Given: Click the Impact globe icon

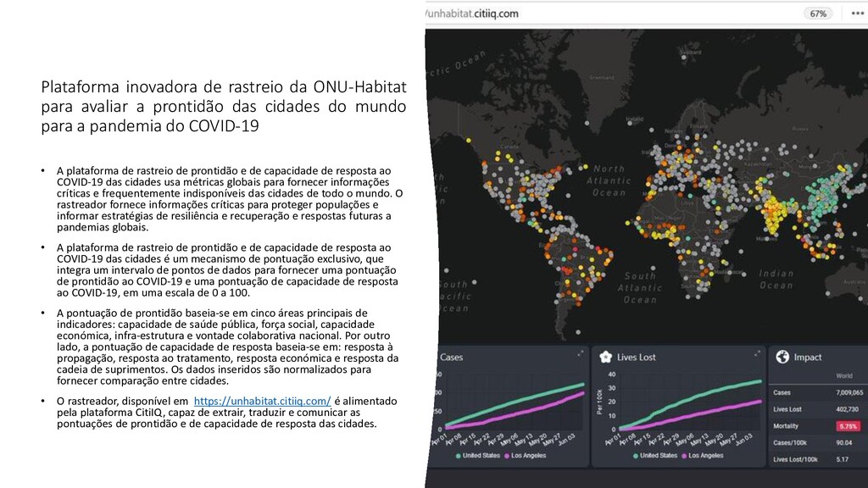Looking at the screenshot, I should pyautogui.click(x=782, y=357).
